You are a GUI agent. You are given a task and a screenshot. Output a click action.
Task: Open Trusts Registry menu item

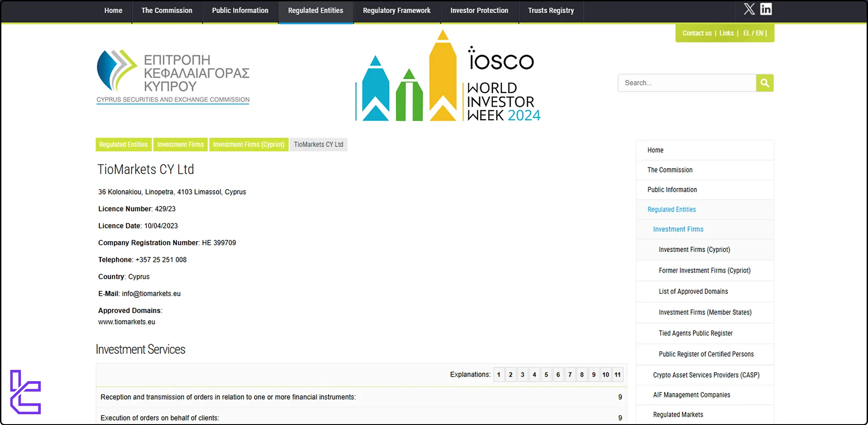(x=551, y=11)
